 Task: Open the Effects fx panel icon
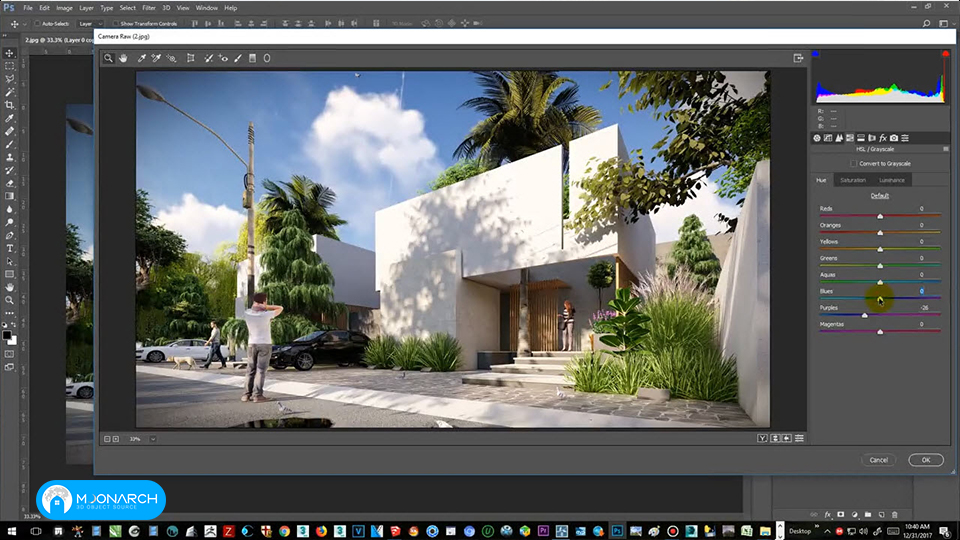883,138
